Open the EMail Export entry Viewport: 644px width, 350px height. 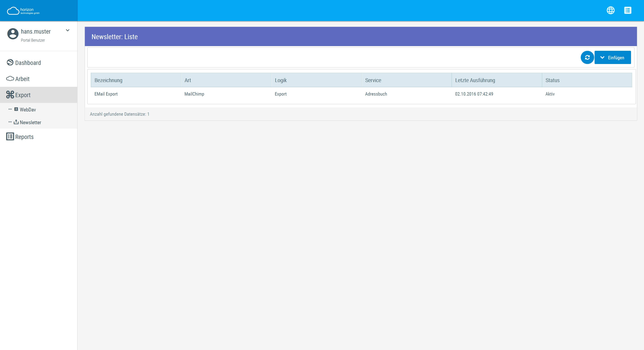pyautogui.click(x=106, y=94)
